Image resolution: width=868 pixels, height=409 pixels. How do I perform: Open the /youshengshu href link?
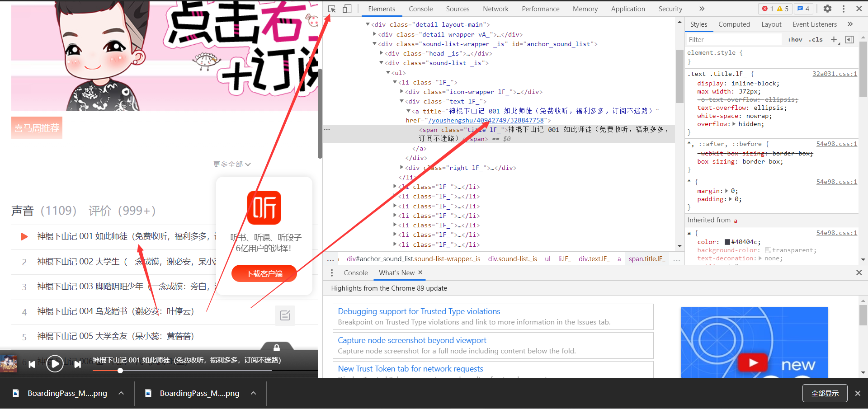486,120
